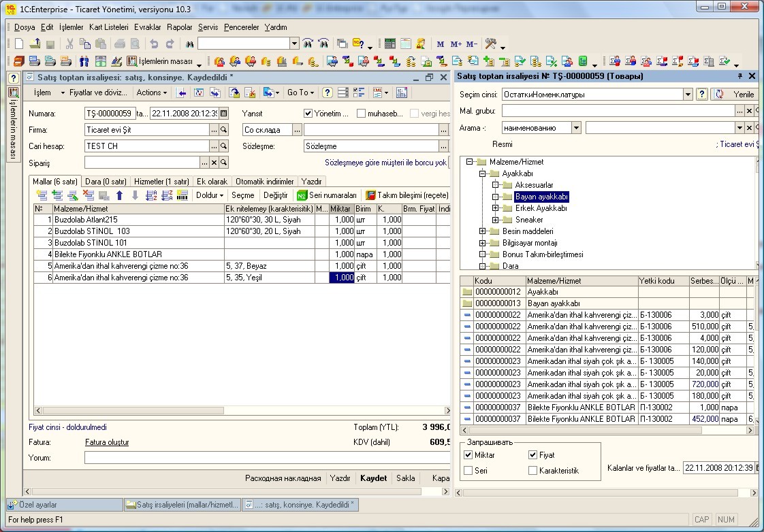Click move row up blue arrow icon

pos(119,195)
